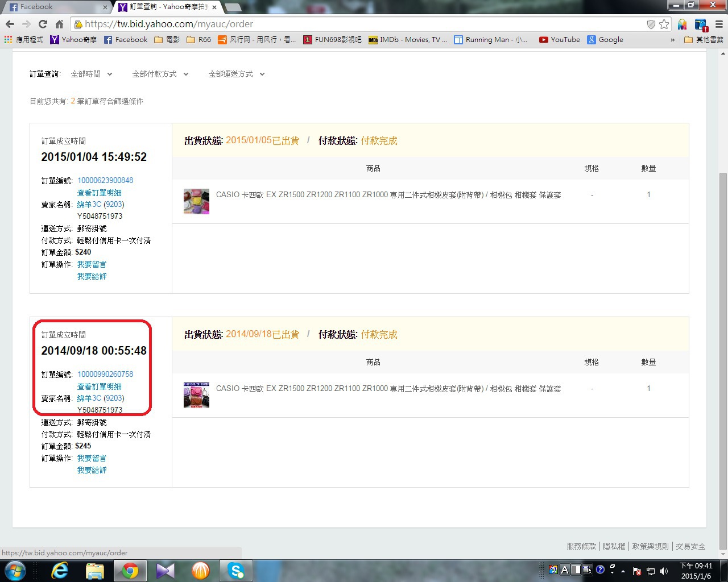Open the Chrome menu hamburger icon
The width and height of the screenshot is (728, 582).
[x=718, y=24]
